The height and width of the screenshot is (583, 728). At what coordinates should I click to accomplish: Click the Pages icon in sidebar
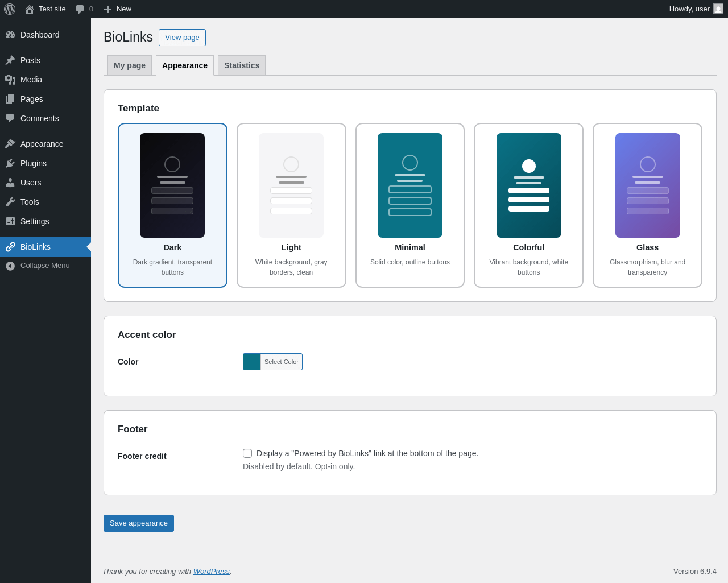pos(10,99)
